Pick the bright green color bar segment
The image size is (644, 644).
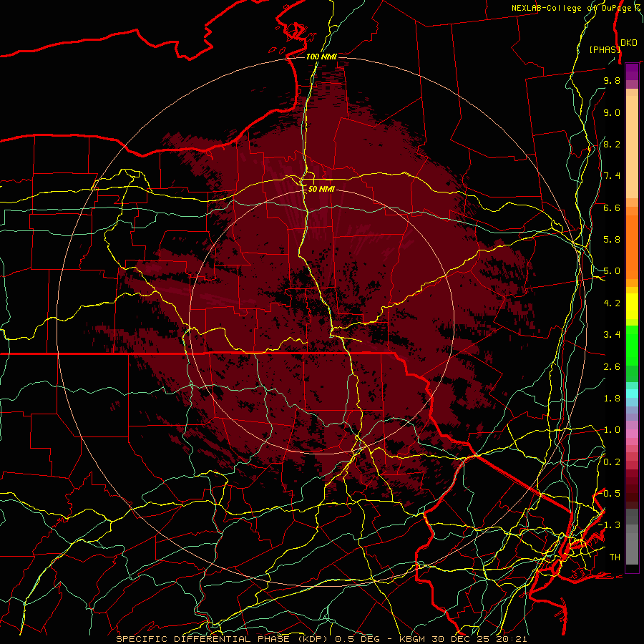[x=632, y=346]
